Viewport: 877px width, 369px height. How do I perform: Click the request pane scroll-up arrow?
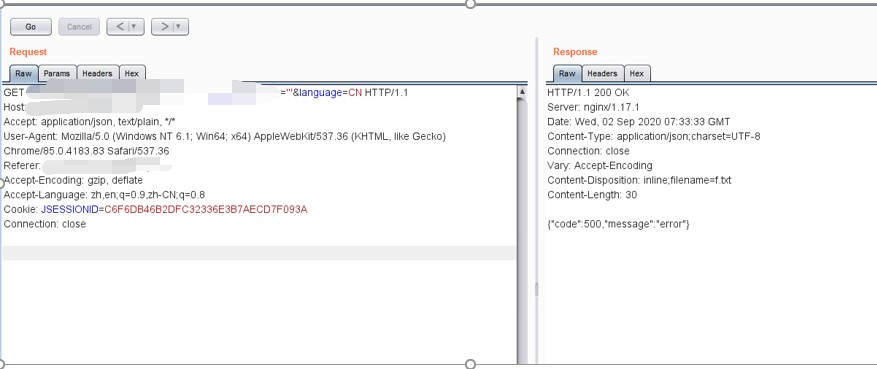(522, 91)
